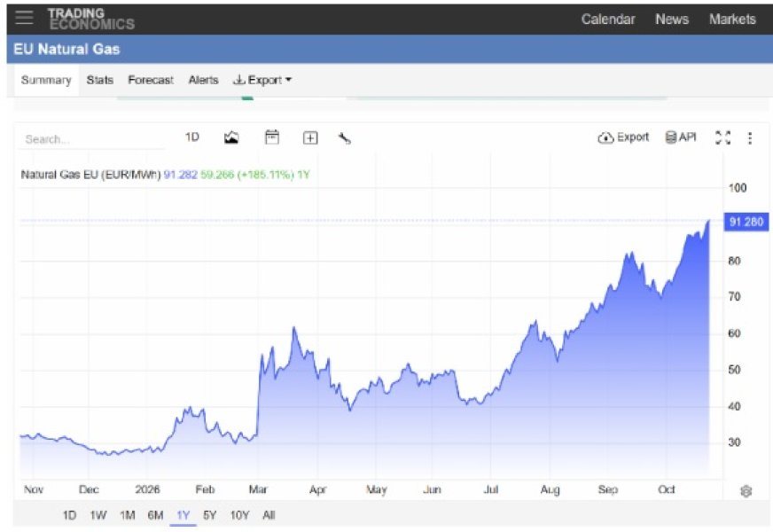Open the calendar date range picker
Viewport: 773px width, 532px height.
[x=271, y=137]
